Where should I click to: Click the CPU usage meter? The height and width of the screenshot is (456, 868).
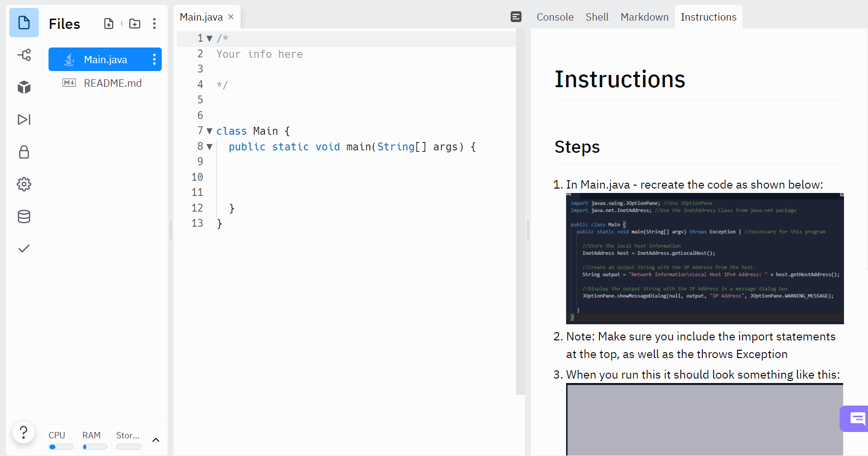60,446
